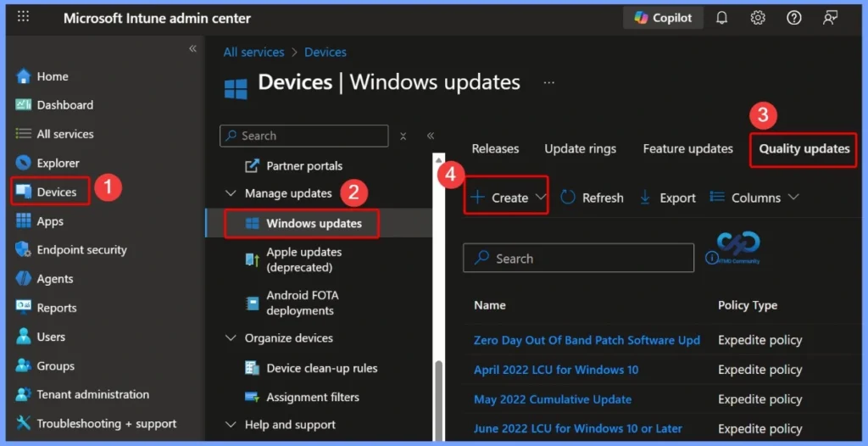868x446 pixels.
Task: Clear the submenu search with X
Action: 403,136
